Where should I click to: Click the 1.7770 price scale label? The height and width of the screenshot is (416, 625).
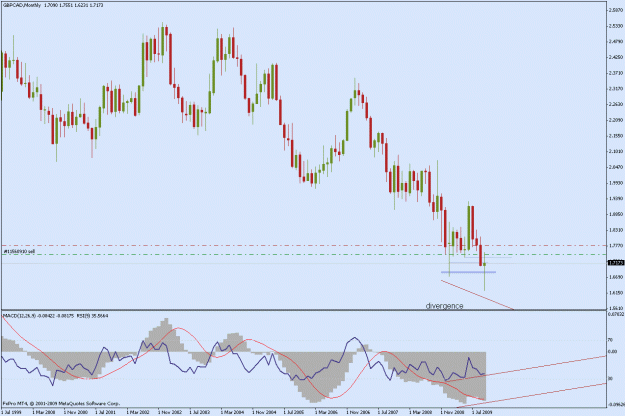615,245
